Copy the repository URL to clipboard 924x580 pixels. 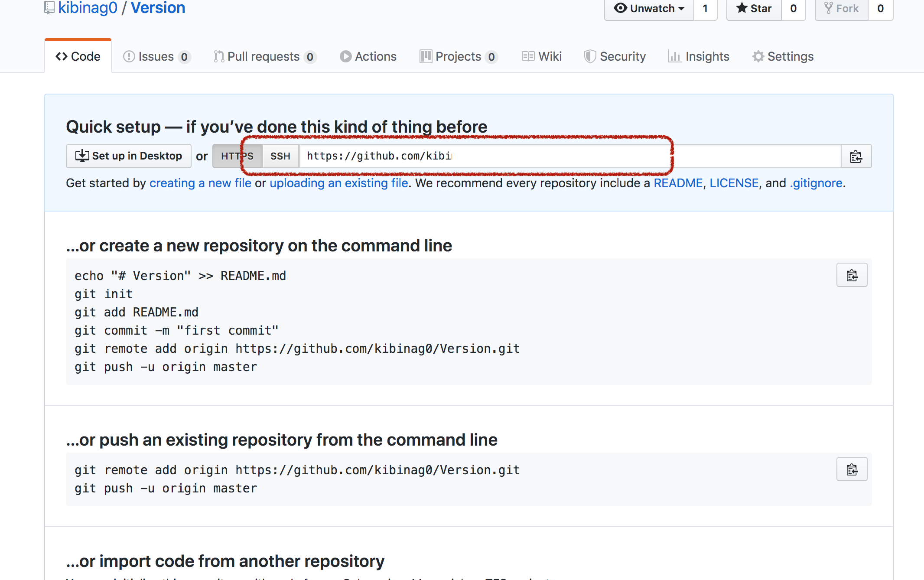(x=856, y=156)
